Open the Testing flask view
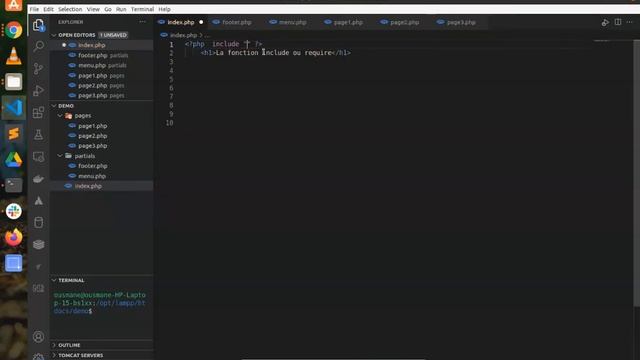The width and height of the screenshot is (640, 360). click(38, 134)
